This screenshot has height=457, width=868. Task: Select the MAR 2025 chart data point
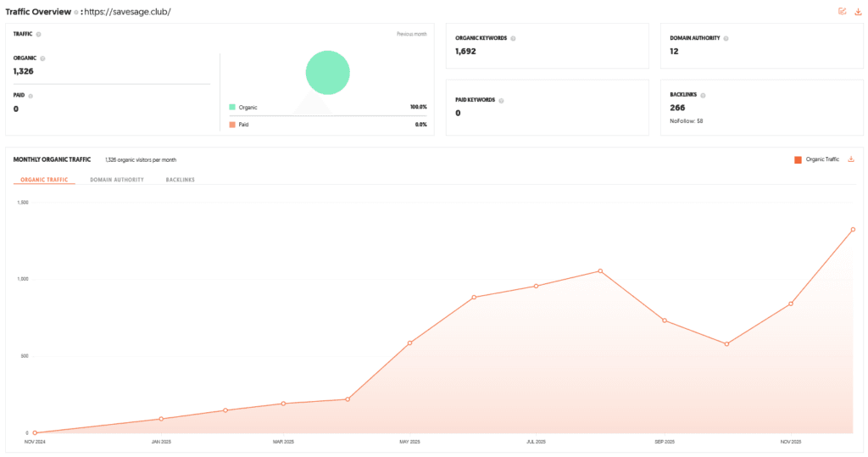283,404
